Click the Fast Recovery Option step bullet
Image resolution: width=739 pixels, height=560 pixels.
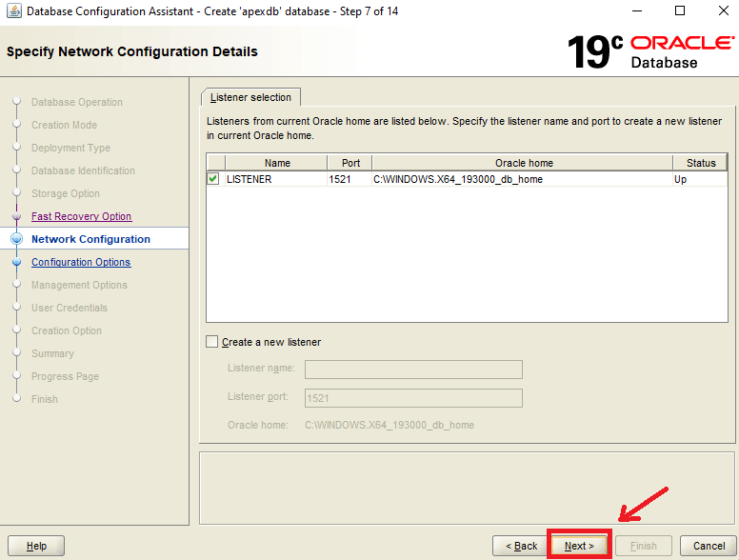tap(16, 216)
